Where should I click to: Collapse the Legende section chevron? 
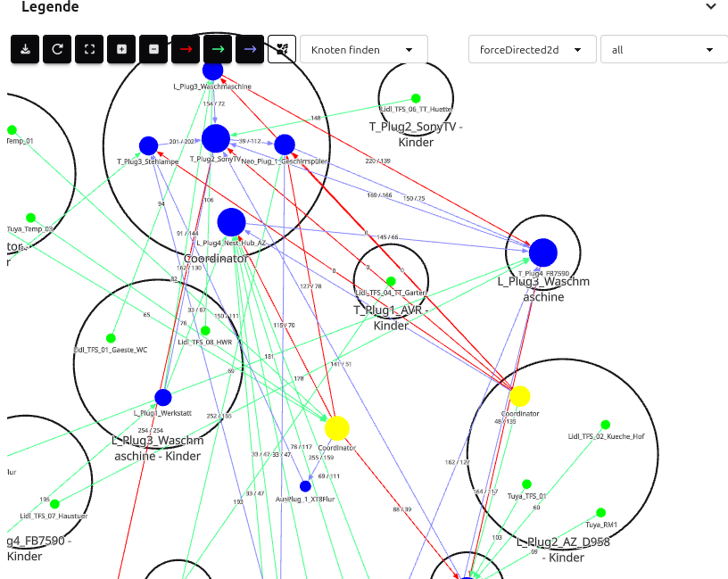point(711,7)
